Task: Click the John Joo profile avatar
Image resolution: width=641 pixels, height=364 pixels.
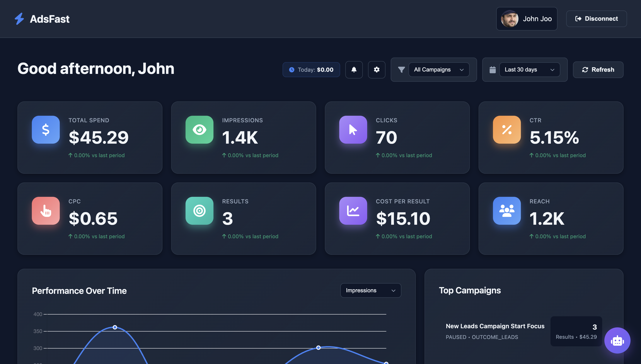Action: [x=510, y=19]
